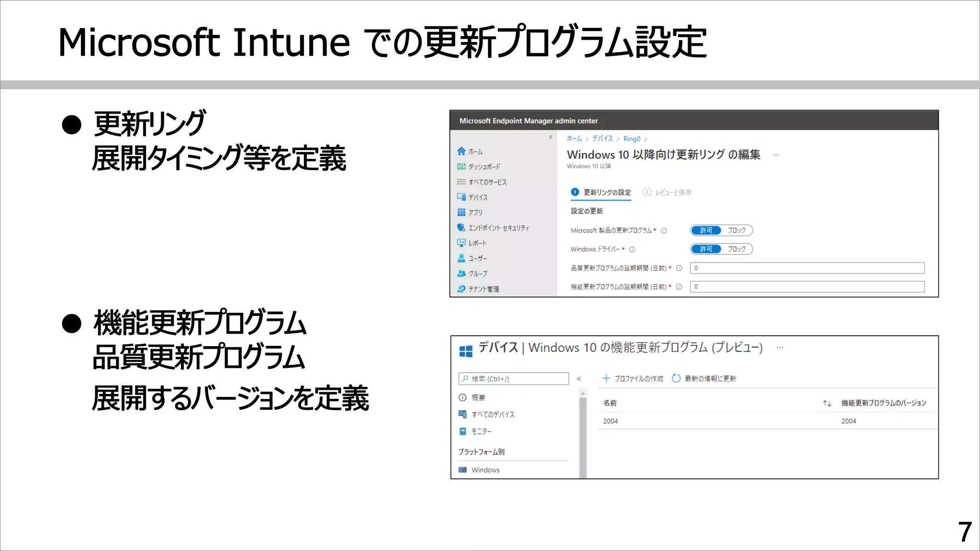The image size is (980, 551).
Task: Click the quality update deferral period field
Action: coord(807,268)
